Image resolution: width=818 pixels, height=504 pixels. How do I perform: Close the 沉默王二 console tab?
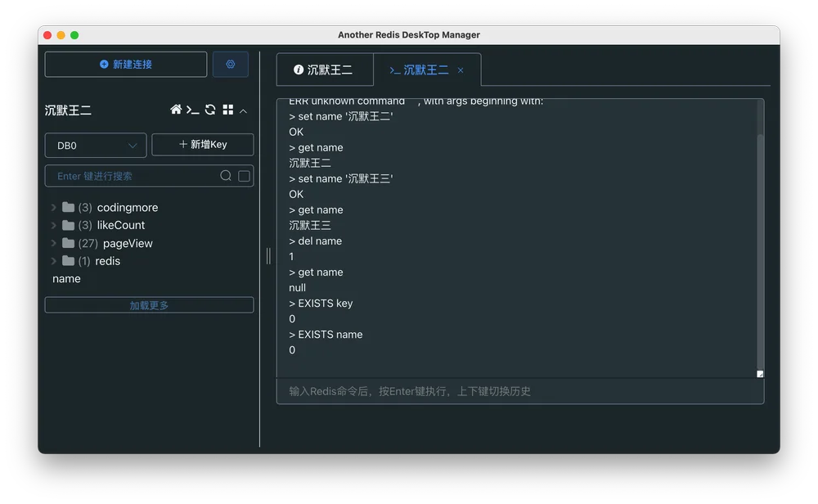tap(460, 70)
